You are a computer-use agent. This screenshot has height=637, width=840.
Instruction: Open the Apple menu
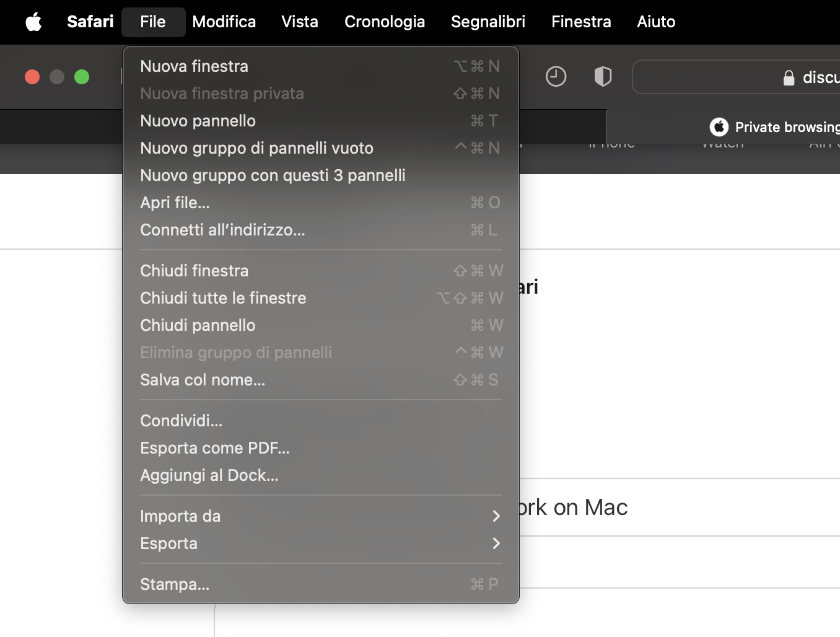33,22
